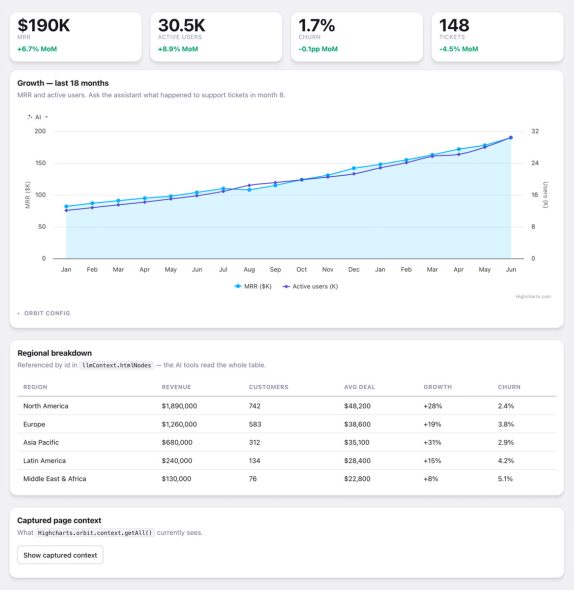Click the Captured page context heading
The width and height of the screenshot is (574, 590).
59,520
